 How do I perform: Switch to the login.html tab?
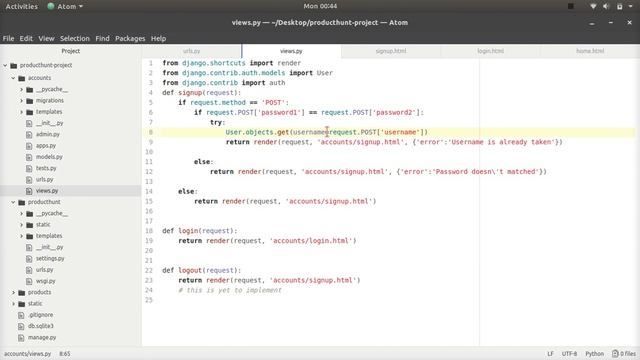pos(490,51)
